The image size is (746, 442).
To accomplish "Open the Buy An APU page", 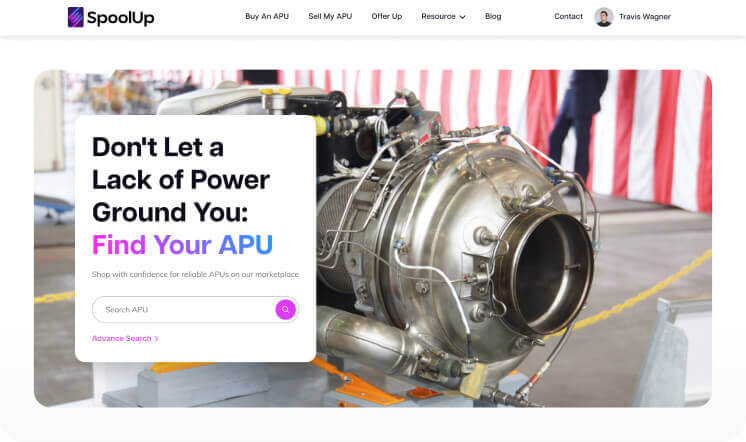I will click(x=267, y=16).
